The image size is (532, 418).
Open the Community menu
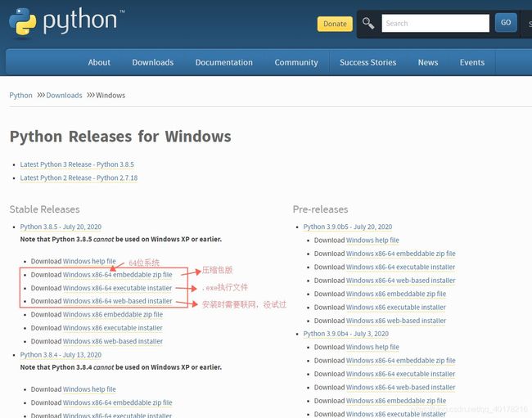296,62
